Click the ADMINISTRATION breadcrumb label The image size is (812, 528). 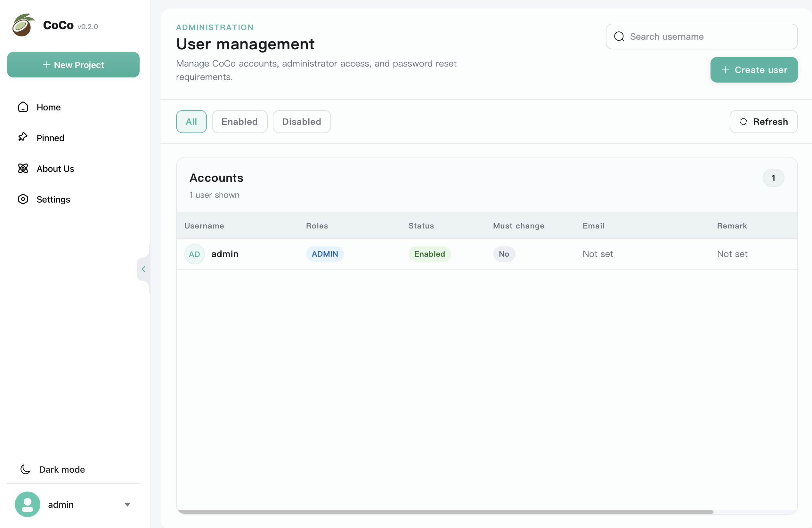pyautogui.click(x=215, y=27)
